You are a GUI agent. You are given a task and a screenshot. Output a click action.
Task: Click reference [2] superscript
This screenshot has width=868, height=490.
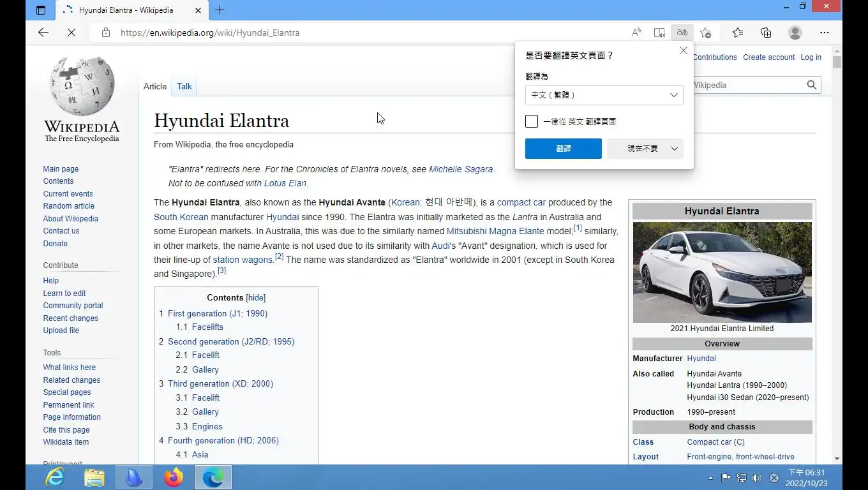click(x=280, y=256)
